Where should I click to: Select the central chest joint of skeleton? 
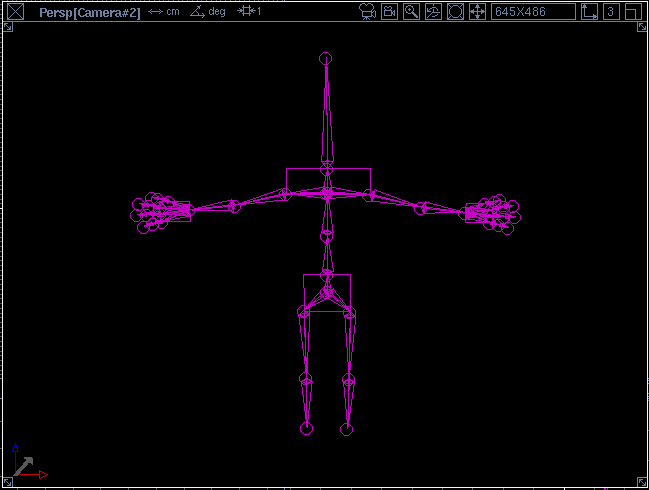(x=327, y=193)
